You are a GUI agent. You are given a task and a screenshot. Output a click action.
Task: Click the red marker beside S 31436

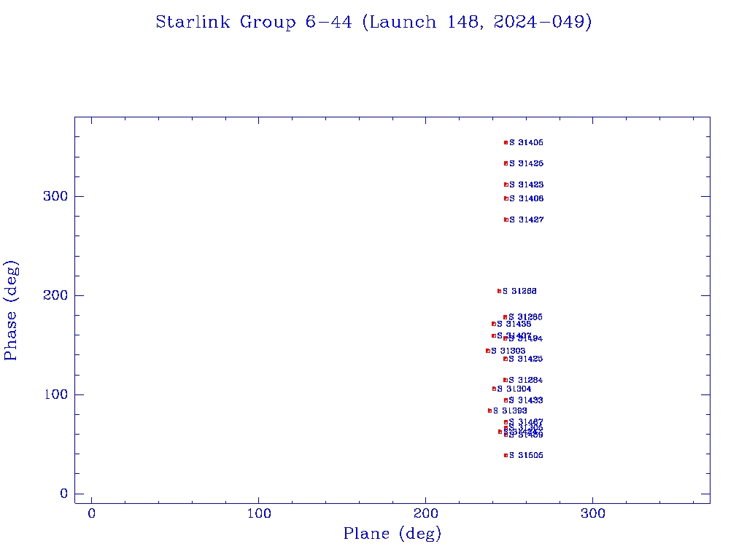(494, 324)
